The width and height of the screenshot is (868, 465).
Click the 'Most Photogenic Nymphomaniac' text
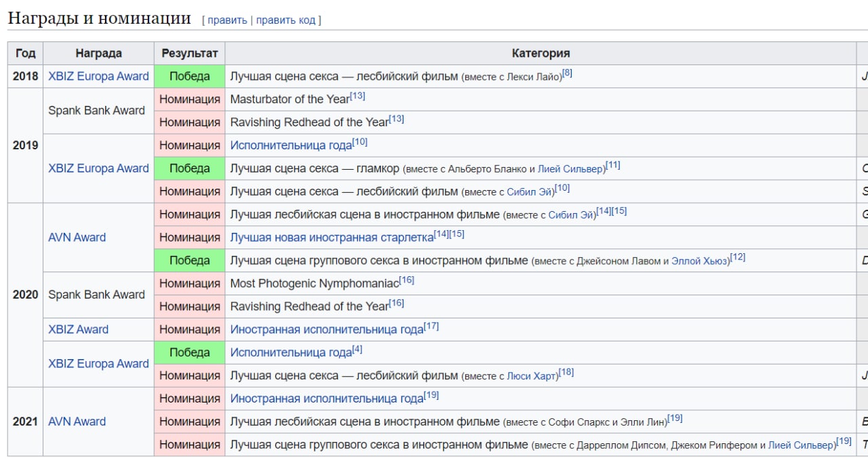(315, 283)
